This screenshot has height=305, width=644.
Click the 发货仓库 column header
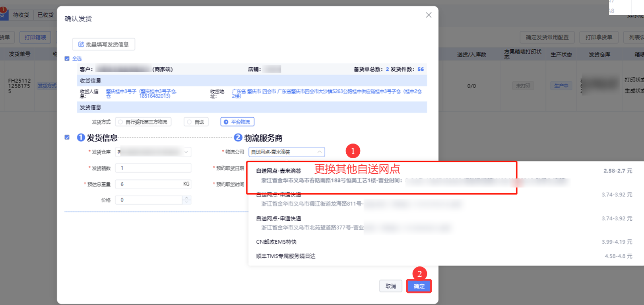[599, 54]
